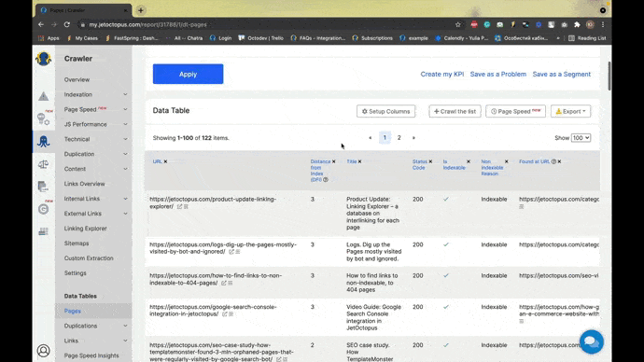Bookmark this page with the star icon

coord(458,24)
